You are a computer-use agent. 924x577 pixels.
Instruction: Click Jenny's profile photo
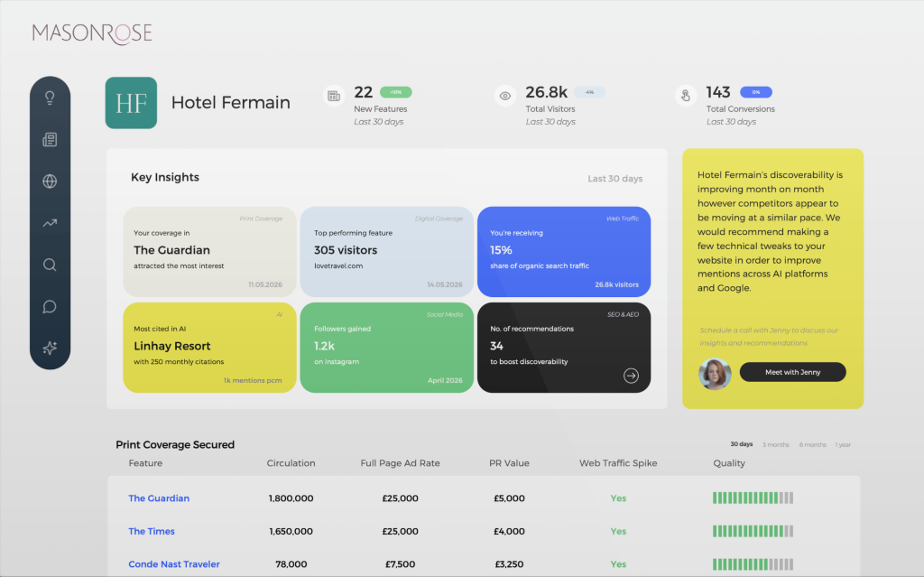715,374
